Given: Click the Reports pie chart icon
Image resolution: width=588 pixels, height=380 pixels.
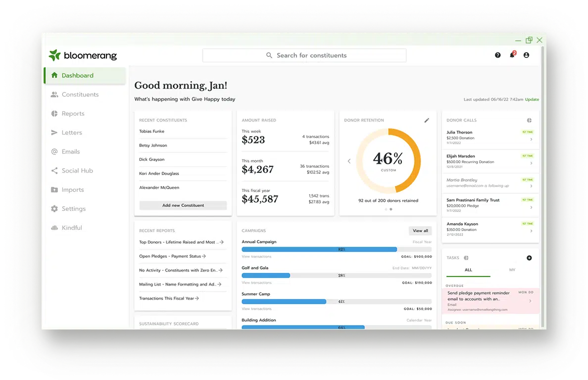Looking at the screenshot, I should coord(54,113).
